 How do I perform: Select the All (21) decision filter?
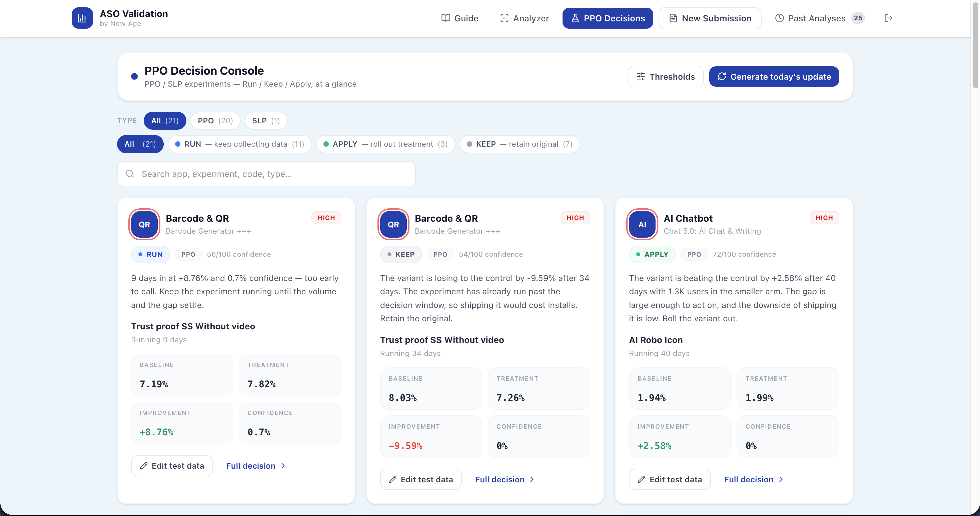pos(140,144)
